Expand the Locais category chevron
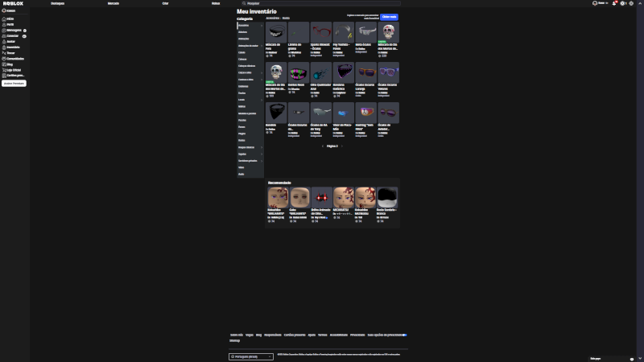This screenshot has height=362, width=644. [262, 100]
